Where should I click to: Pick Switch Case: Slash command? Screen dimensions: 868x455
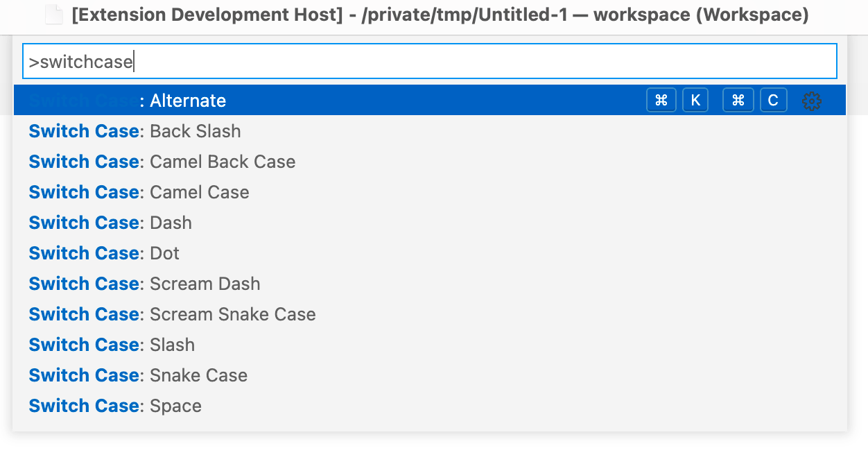coord(430,345)
